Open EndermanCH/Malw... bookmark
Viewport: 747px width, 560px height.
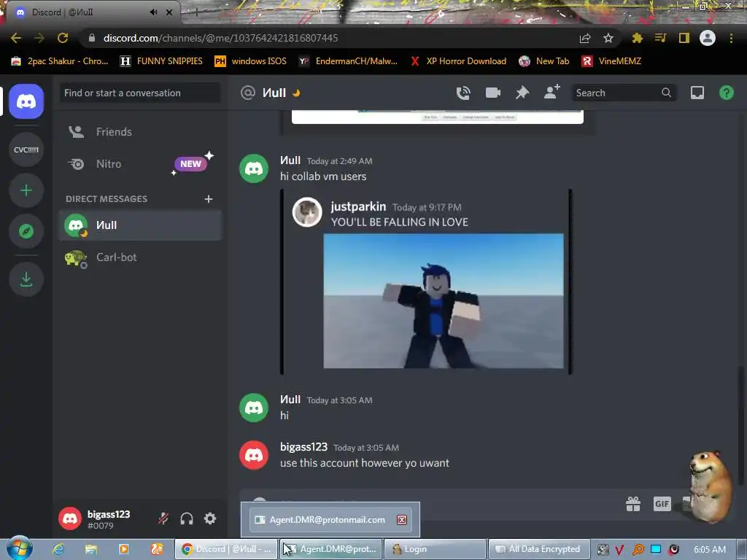pyautogui.click(x=348, y=61)
